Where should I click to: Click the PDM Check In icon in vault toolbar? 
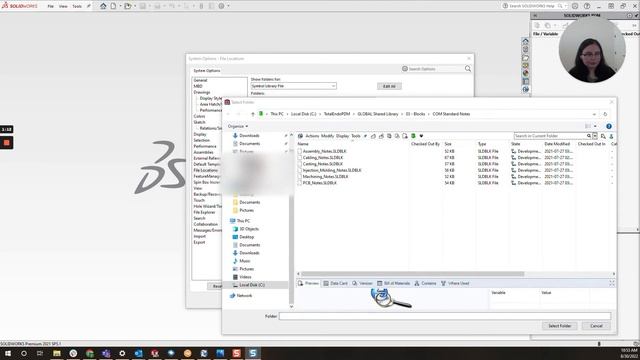[x=381, y=136]
